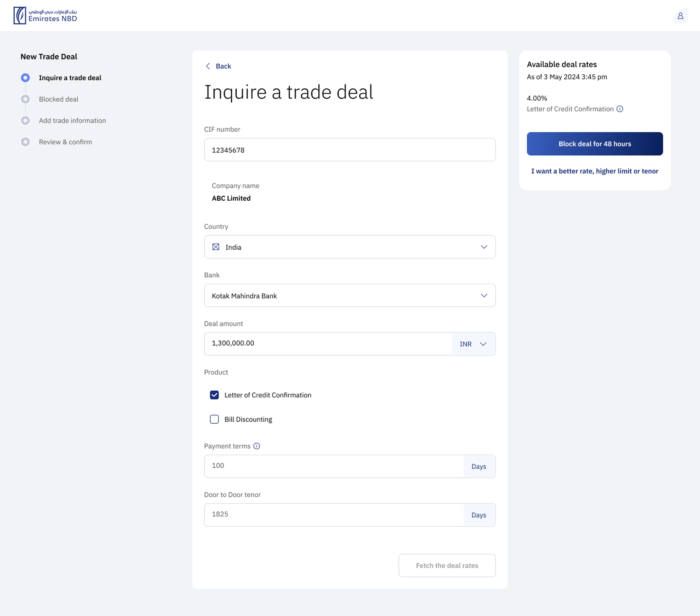700x616 pixels.
Task: Open the INR currency dropdown
Action: pos(473,344)
